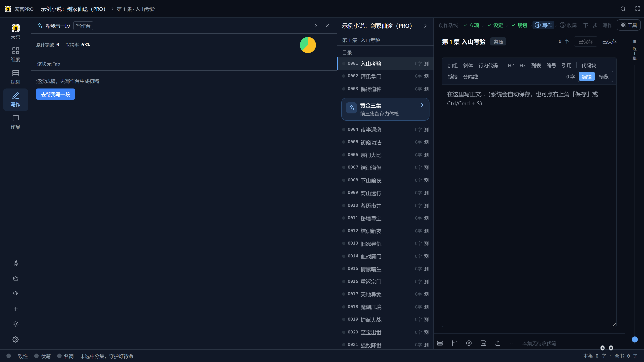
Task: Select the 写作 pen icon in sidebar
Action: pos(15,99)
